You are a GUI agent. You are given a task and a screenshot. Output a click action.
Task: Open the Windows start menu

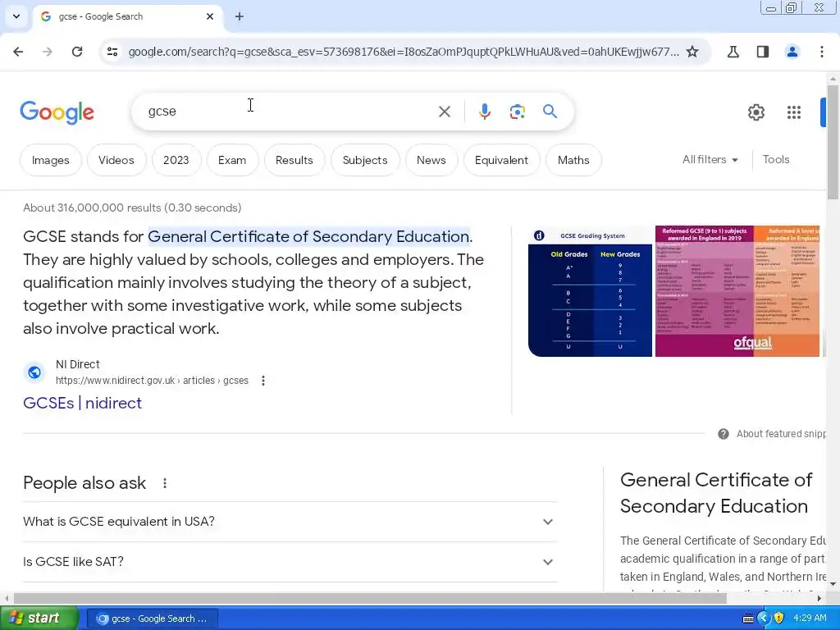39,619
